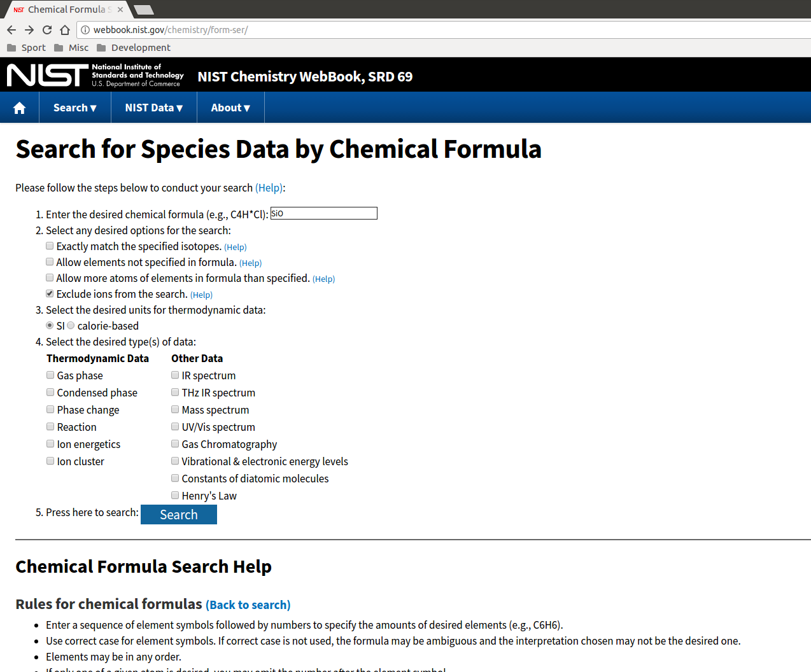This screenshot has width=811, height=672.
Task: Follow the Back to search link
Action: coord(248,605)
